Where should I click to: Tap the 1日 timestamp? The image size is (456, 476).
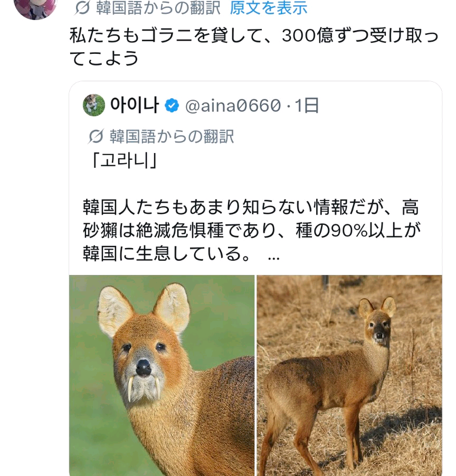coord(307,106)
